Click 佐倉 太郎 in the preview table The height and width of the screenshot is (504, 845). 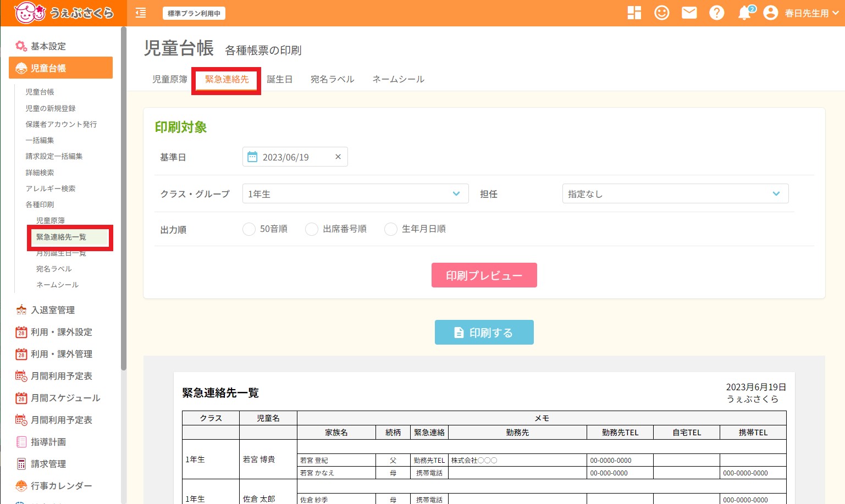click(259, 499)
